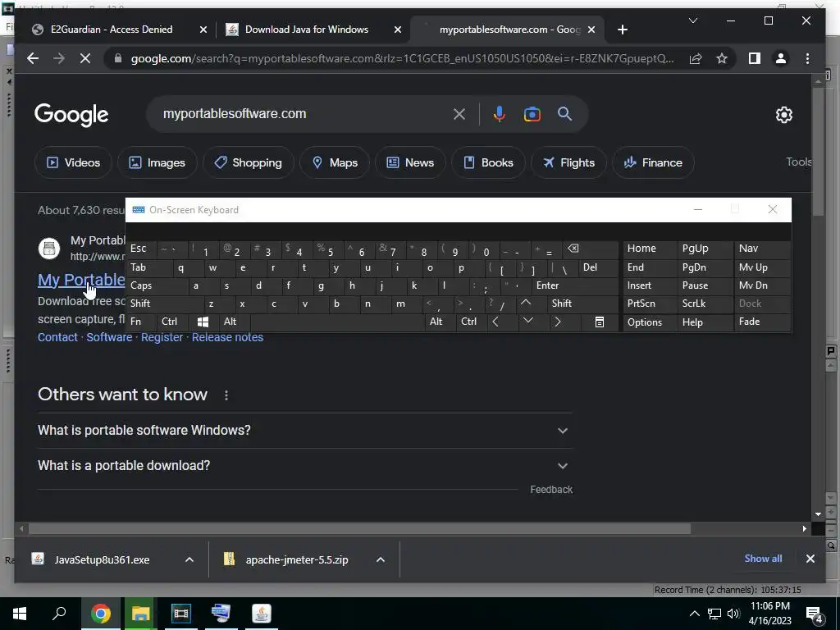Open Google quick settings gear

(x=783, y=115)
